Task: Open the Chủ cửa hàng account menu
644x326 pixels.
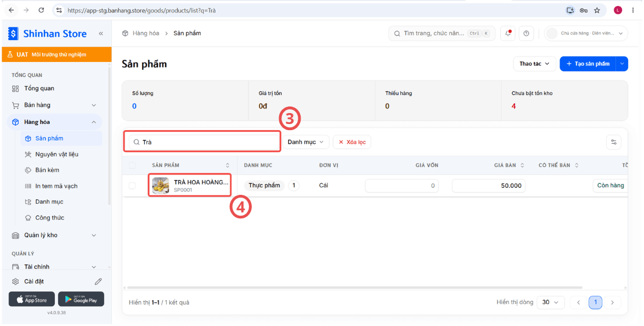Action: pos(586,33)
